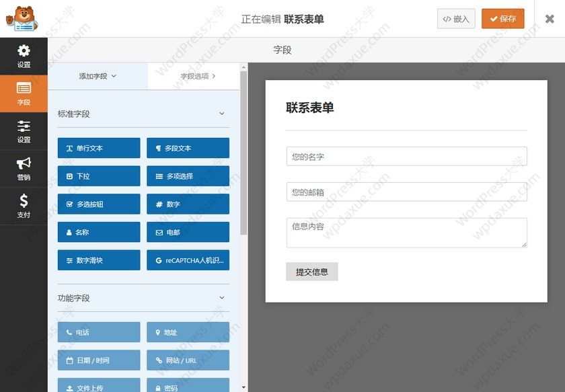Add a 单行文本 field
Viewport: 565px width, 392px height.
point(99,148)
